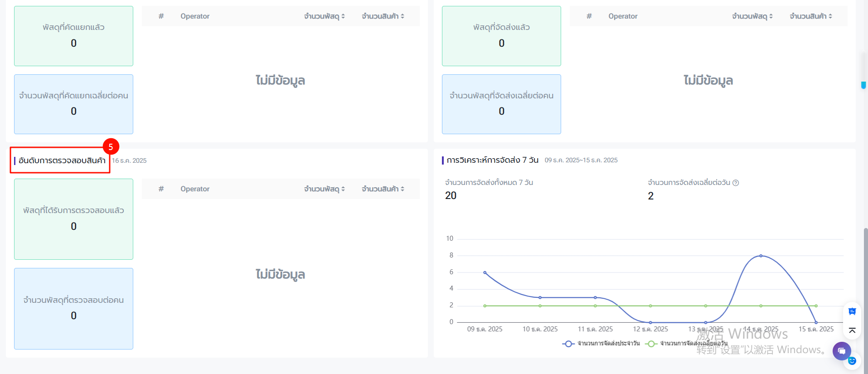Click the พัสดุที่คัดแยกแล้ว summary card
This screenshot has width=868, height=374.
tap(73, 36)
